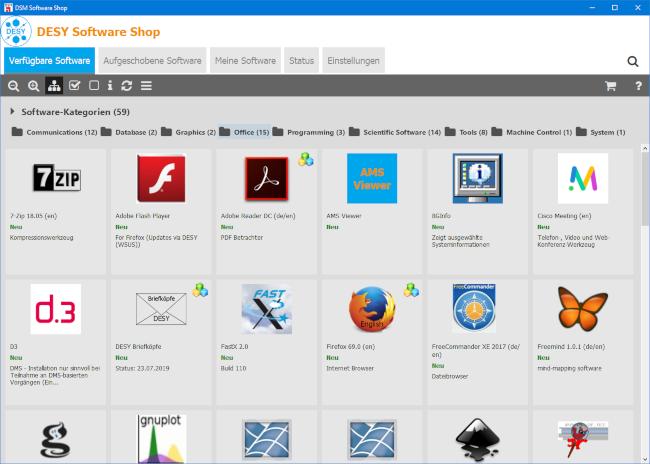The width and height of the screenshot is (650, 464).
Task: Click the zoom out magnifier icon
Action: click(x=14, y=86)
